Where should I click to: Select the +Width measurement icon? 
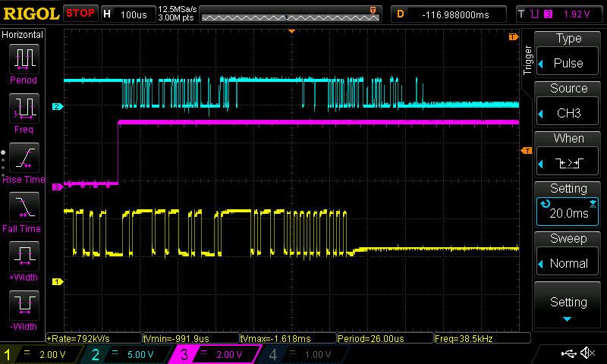[24, 256]
